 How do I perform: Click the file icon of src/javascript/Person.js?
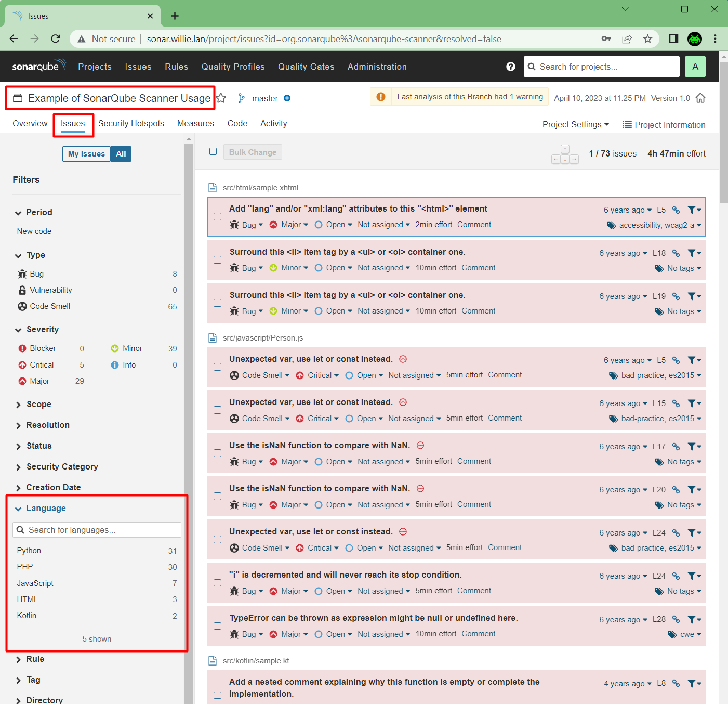(213, 338)
